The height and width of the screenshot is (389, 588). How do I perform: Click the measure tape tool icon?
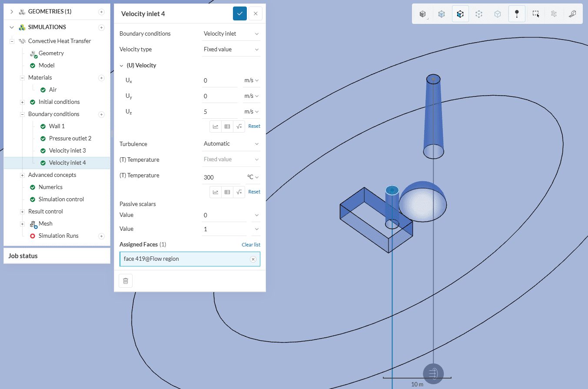(x=572, y=14)
